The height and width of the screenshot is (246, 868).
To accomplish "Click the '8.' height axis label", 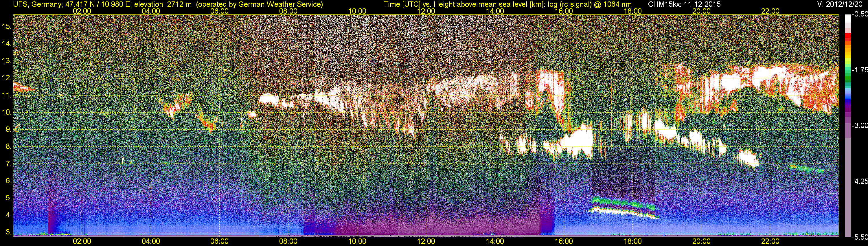I will (8, 147).
